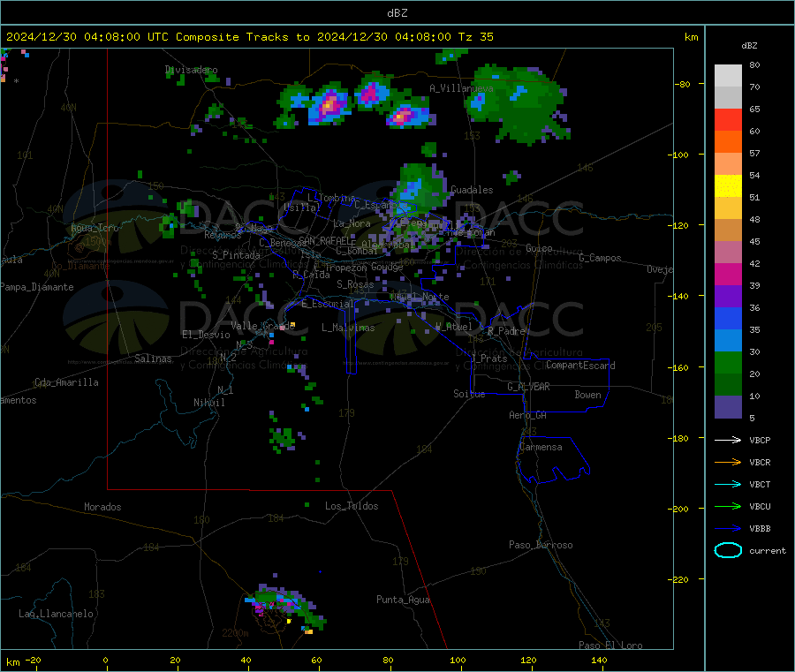
Task: Click the 'current' legend label
Action: coord(767,550)
